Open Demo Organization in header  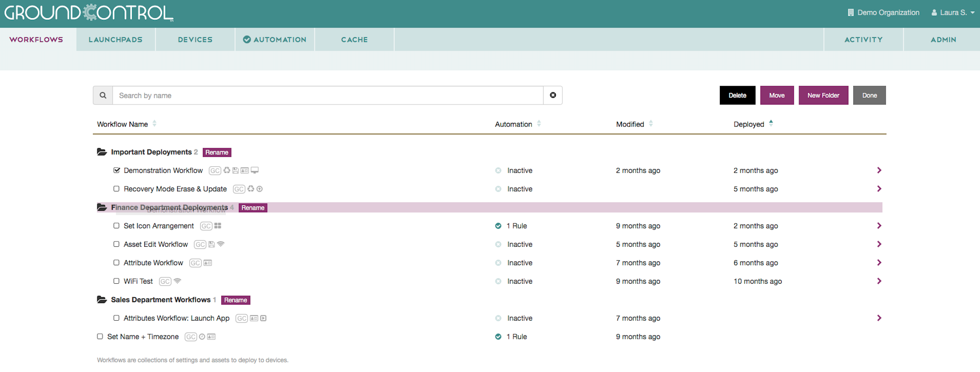884,13
